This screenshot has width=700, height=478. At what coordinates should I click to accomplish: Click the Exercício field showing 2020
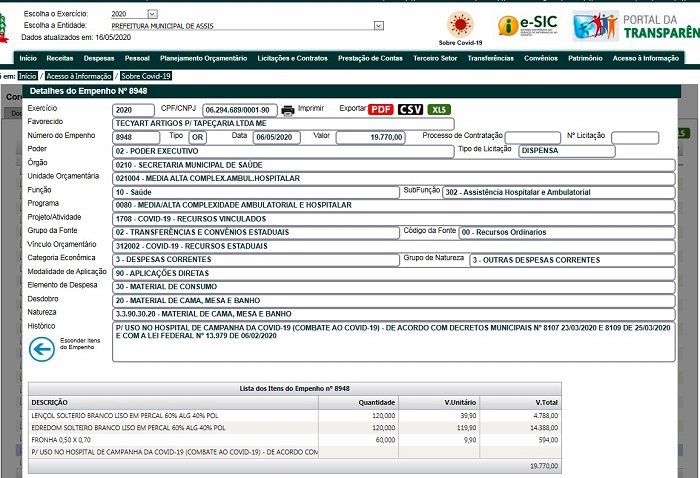pyautogui.click(x=133, y=110)
